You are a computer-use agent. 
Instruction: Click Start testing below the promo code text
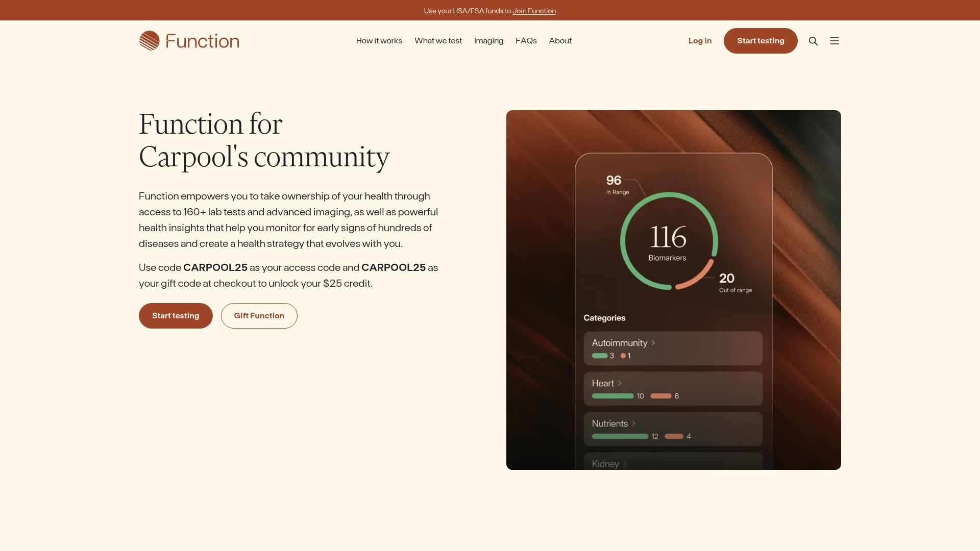(176, 316)
